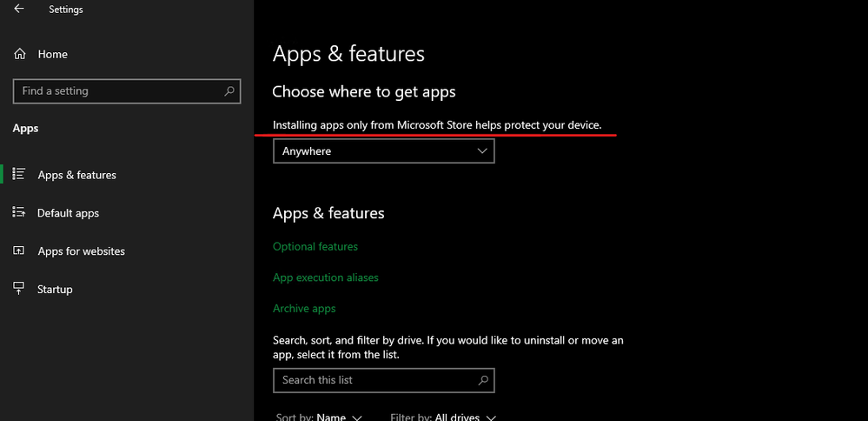Click the text "Installing apps only from Microsoft Store"
This screenshot has height=421, width=868.
(373, 125)
